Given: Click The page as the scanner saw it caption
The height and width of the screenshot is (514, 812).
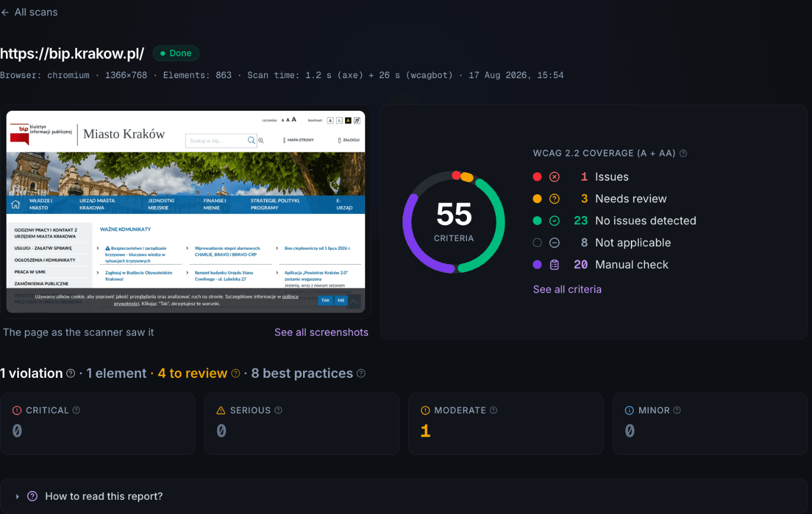Looking at the screenshot, I should (78, 332).
